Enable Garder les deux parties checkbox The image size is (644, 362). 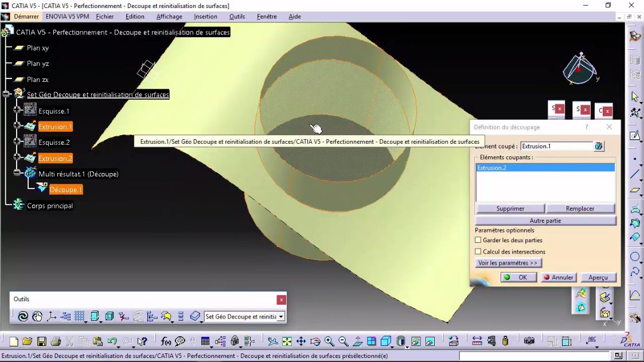478,240
